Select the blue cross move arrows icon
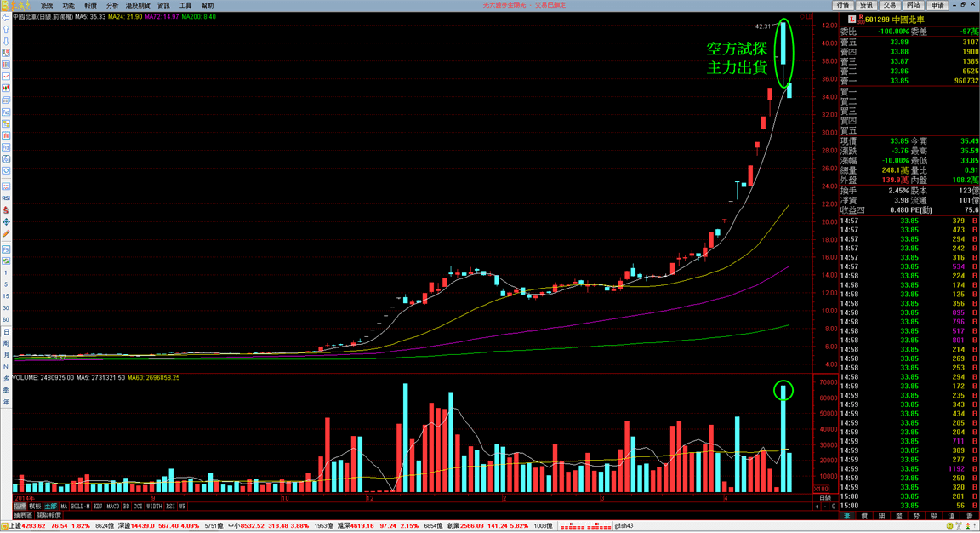The height and width of the screenshot is (533, 980). coord(6,222)
